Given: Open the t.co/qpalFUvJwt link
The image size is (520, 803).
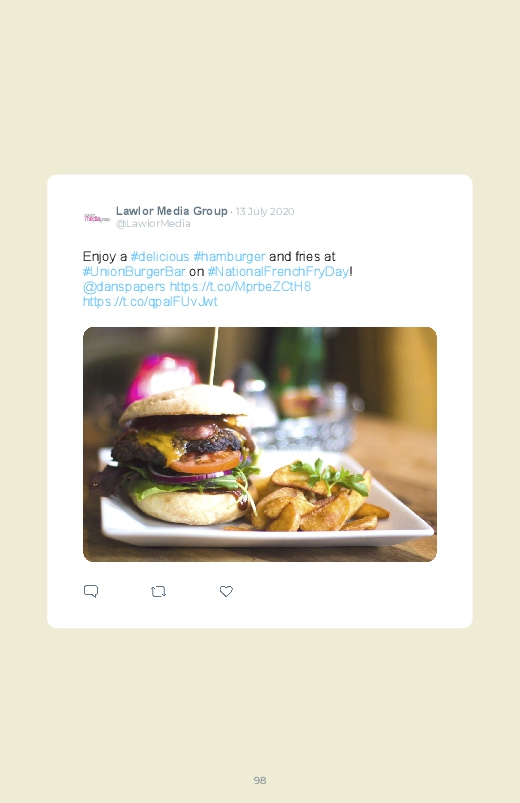Looking at the screenshot, I should pyautogui.click(x=150, y=302).
